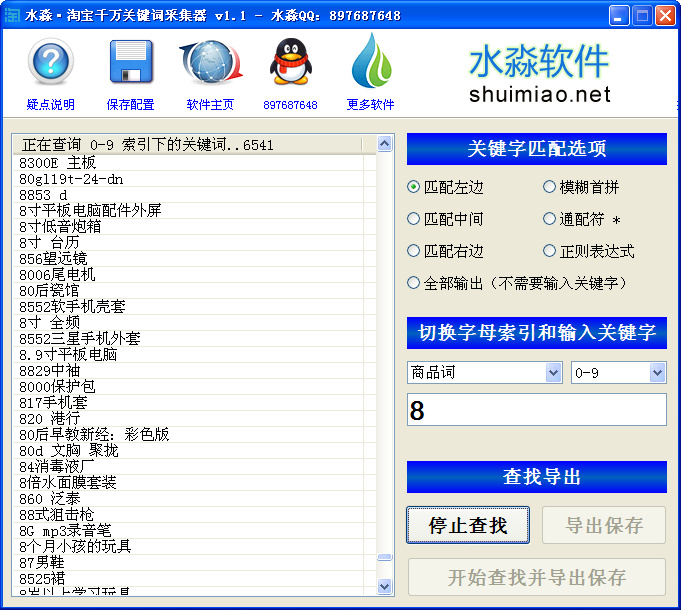Open the more software droplet icon

pos(370,62)
